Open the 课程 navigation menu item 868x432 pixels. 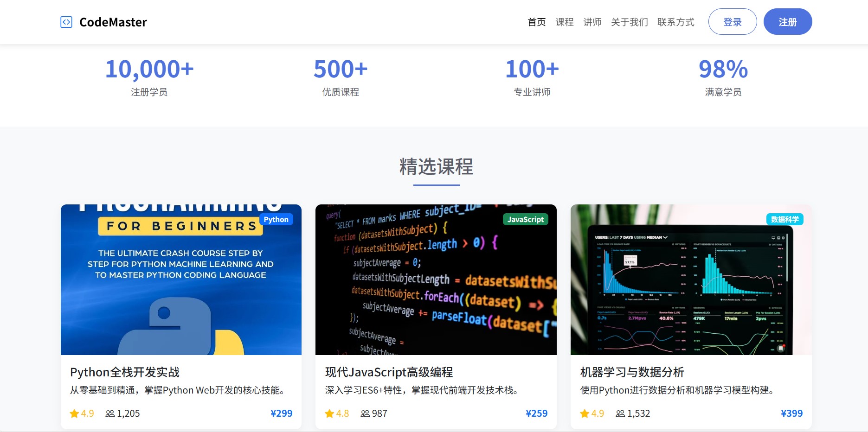pyautogui.click(x=565, y=22)
